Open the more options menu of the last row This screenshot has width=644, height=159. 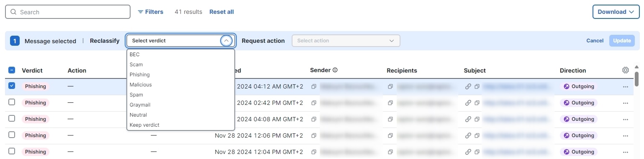coord(626,152)
